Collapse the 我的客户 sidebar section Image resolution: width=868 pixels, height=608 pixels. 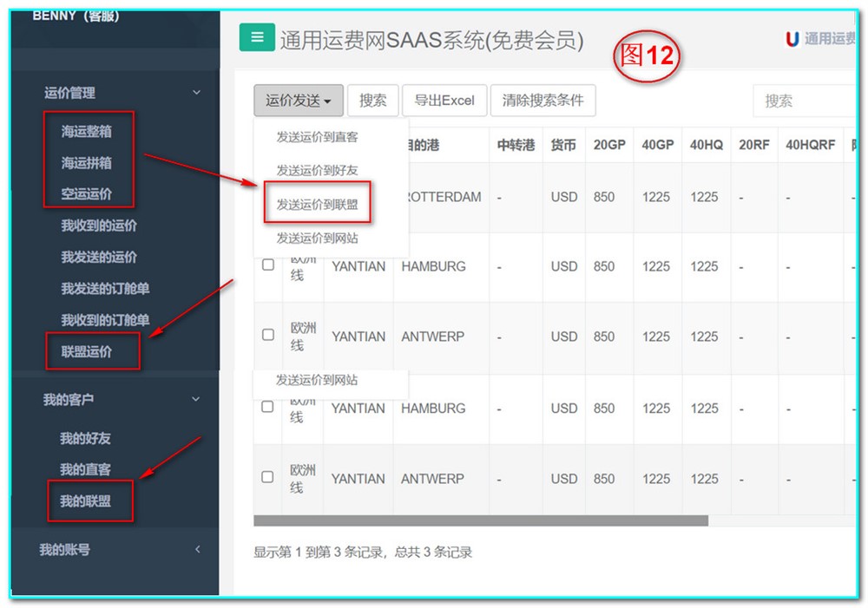[196, 400]
